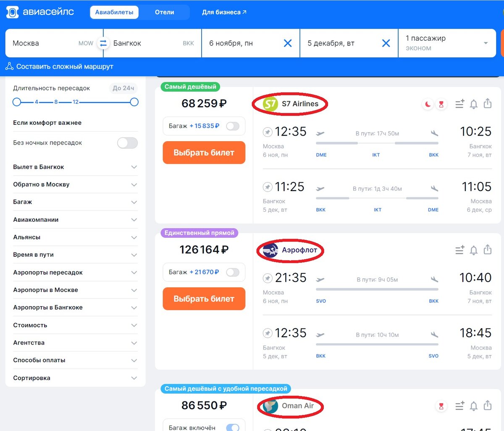Pin the S7 12:35 outbound flight

[x=268, y=132]
